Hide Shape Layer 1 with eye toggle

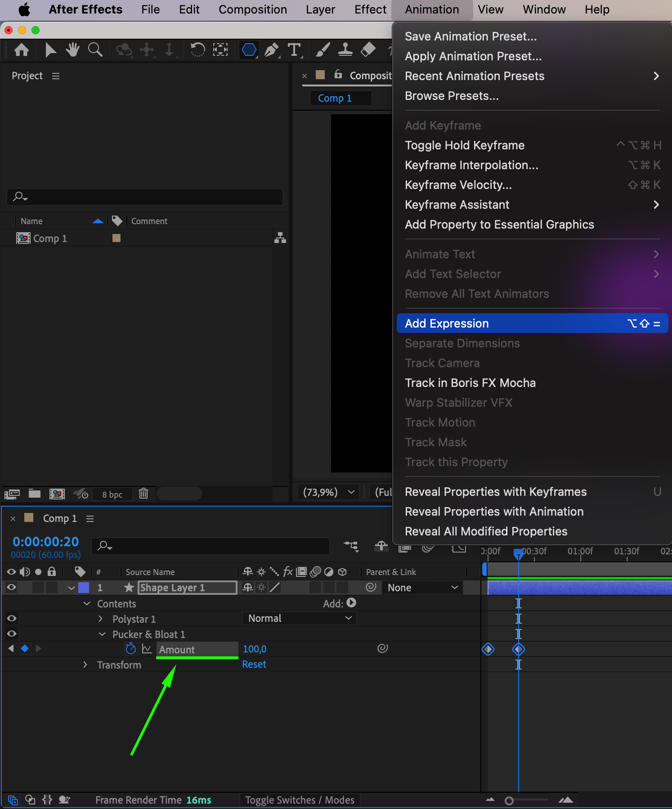[x=12, y=587]
